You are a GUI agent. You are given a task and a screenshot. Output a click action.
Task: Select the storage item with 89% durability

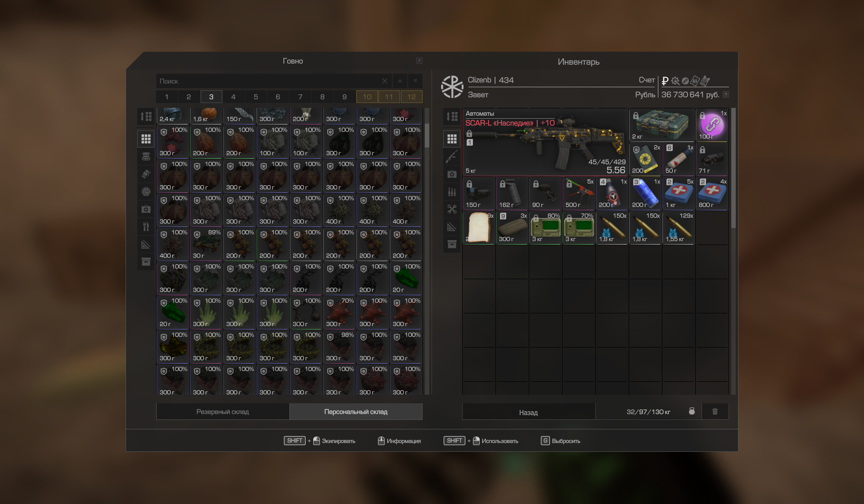[x=206, y=244]
